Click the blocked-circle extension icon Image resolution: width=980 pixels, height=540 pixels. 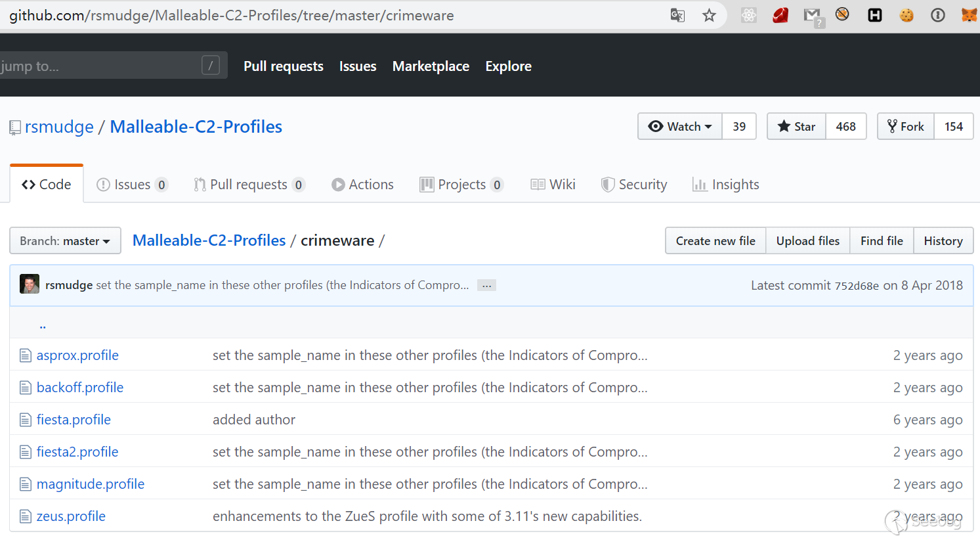pos(842,14)
